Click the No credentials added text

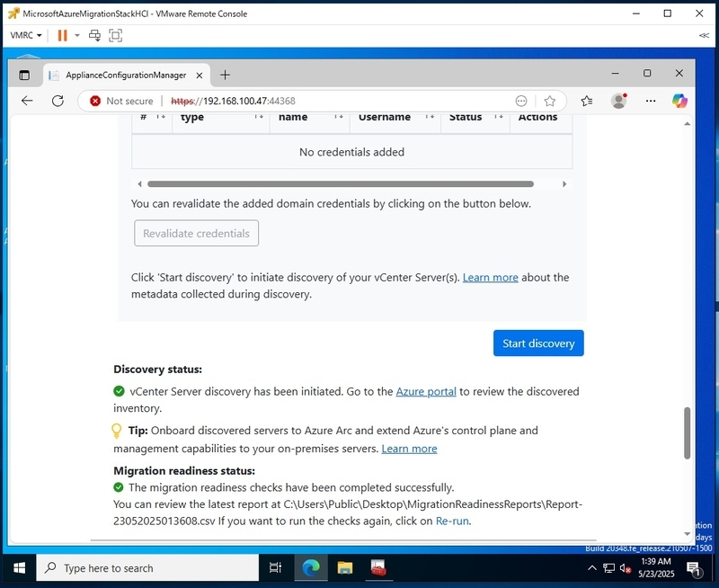[351, 152]
